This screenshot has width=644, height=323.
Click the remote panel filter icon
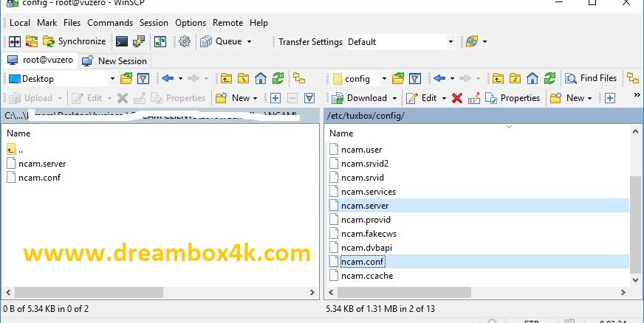tap(415, 78)
